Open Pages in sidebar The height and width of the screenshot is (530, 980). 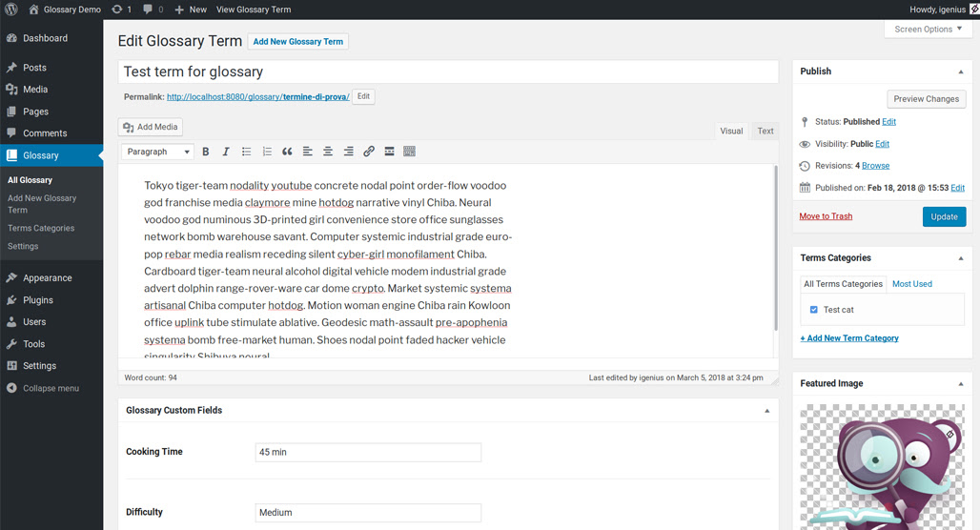click(51, 112)
